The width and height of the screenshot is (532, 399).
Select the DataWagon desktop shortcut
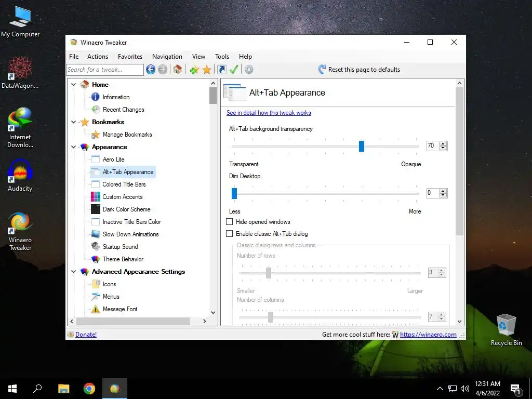click(x=20, y=72)
